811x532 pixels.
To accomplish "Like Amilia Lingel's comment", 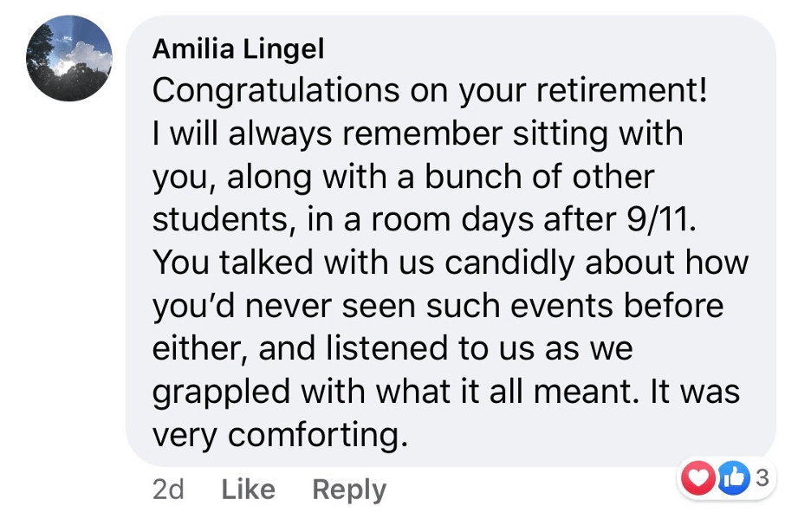I will click(x=248, y=490).
